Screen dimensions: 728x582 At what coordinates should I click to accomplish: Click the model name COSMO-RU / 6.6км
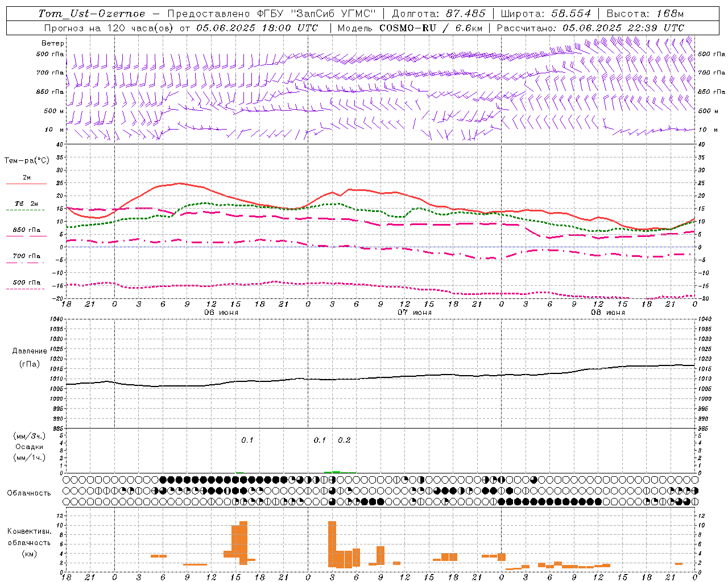pyautogui.click(x=431, y=27)
